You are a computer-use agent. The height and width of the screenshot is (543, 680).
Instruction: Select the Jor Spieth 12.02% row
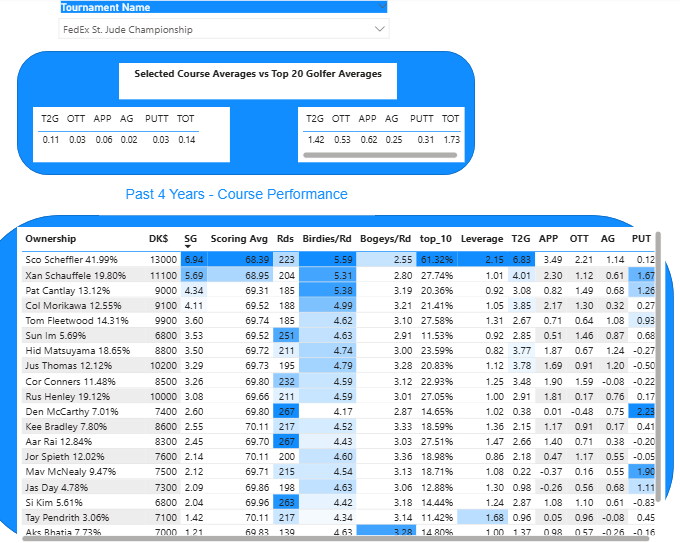(x=338, y=457)
